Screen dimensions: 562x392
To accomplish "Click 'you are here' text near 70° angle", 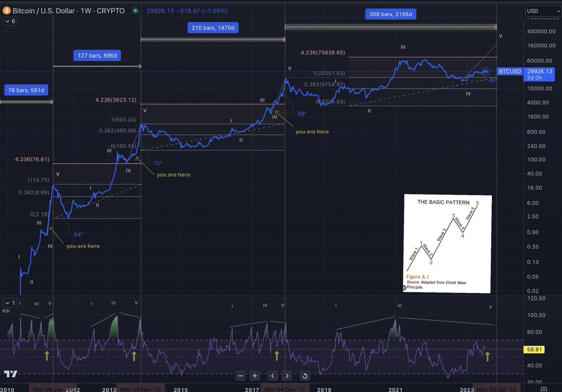I will 173,175.
